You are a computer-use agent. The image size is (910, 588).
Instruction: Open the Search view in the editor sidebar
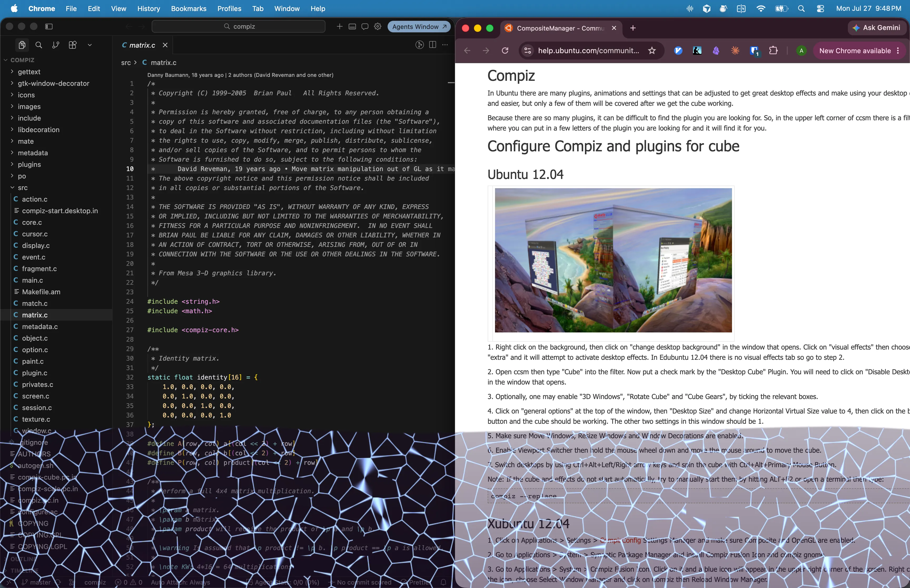[38, 45]
